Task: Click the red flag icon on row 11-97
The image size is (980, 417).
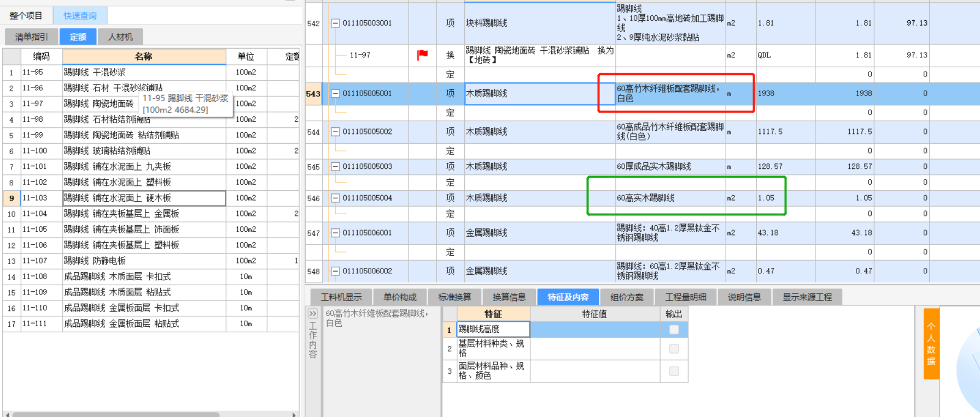Action: pos(422,55)
